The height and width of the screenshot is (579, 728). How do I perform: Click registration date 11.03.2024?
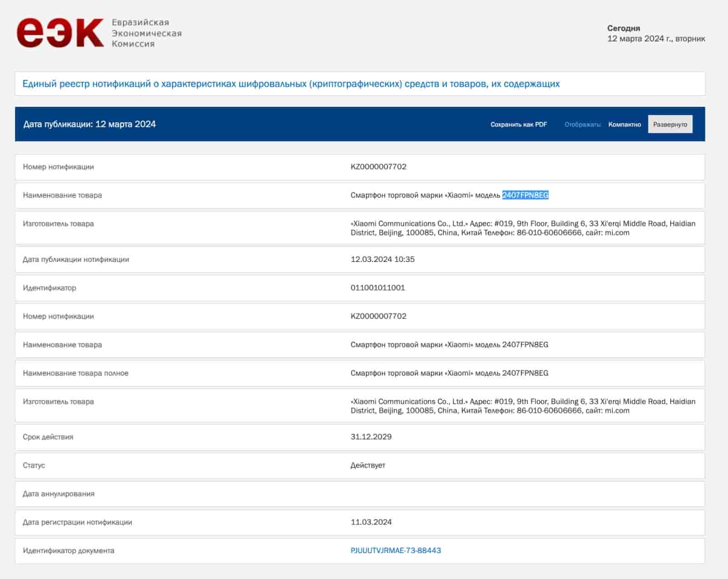click(372, 522)
